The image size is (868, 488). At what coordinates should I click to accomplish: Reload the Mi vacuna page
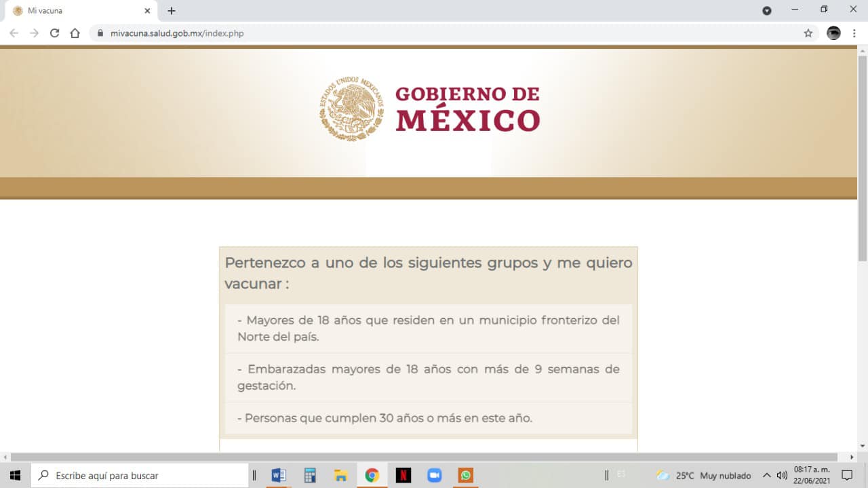[55, 33]
